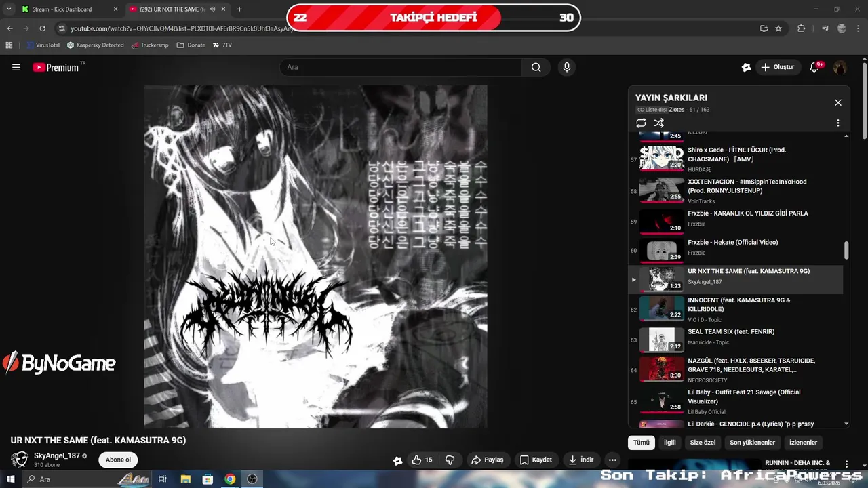Click the sparkle icon beside the like button
This screenshot has width=868, height=488.
click(x=397, y=460)
